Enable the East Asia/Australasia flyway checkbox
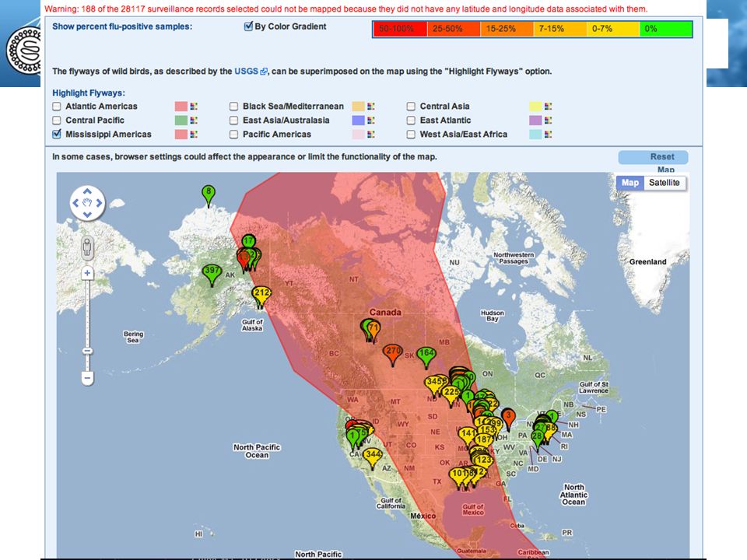747x560 pixels. pos(234,120)
